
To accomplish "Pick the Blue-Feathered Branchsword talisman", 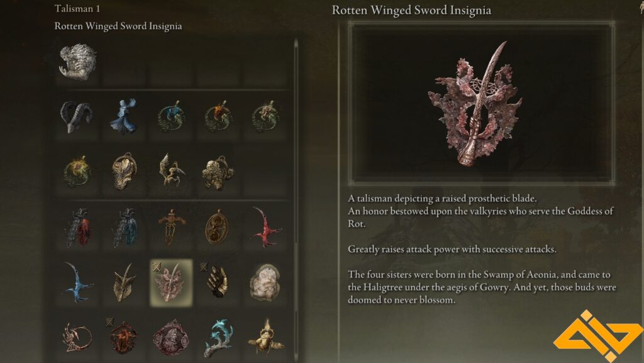I will 124,228.
